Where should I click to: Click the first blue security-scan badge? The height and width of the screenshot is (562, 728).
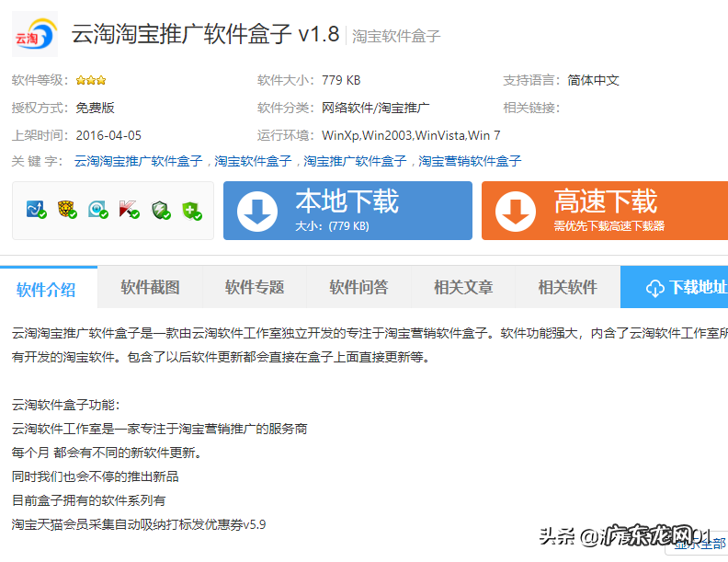point(36,210)
